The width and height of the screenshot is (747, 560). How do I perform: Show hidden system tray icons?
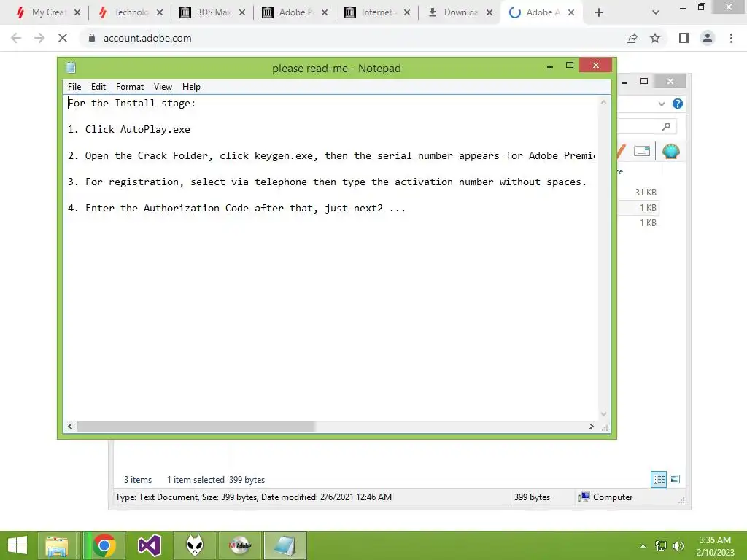click(x=643, y=546)
